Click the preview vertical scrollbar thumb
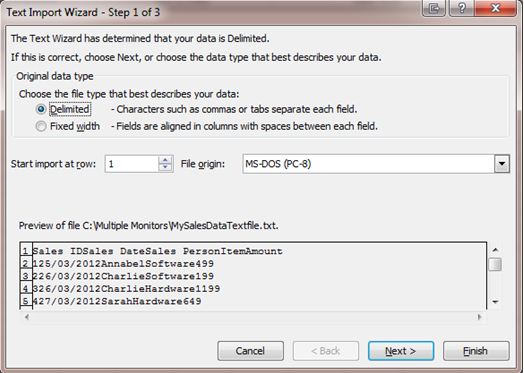This screenshot has height=373, width=524. (x=495, y=265)
